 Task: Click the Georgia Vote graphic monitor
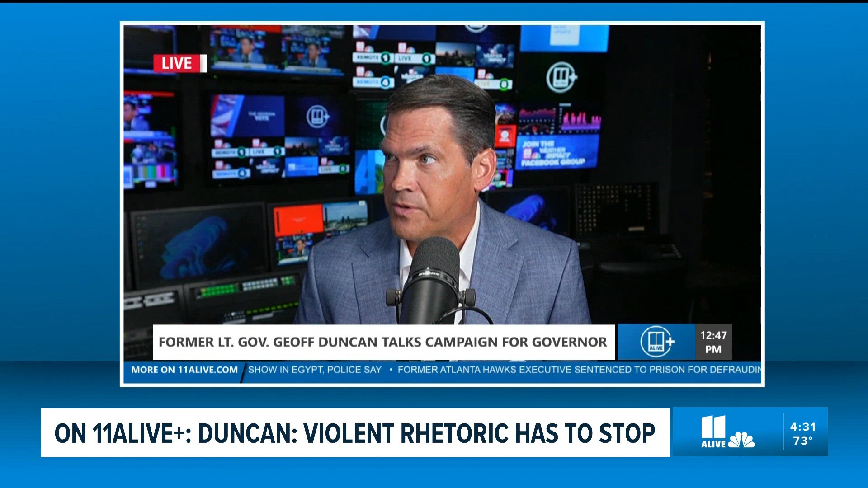(x=247, y=116)
